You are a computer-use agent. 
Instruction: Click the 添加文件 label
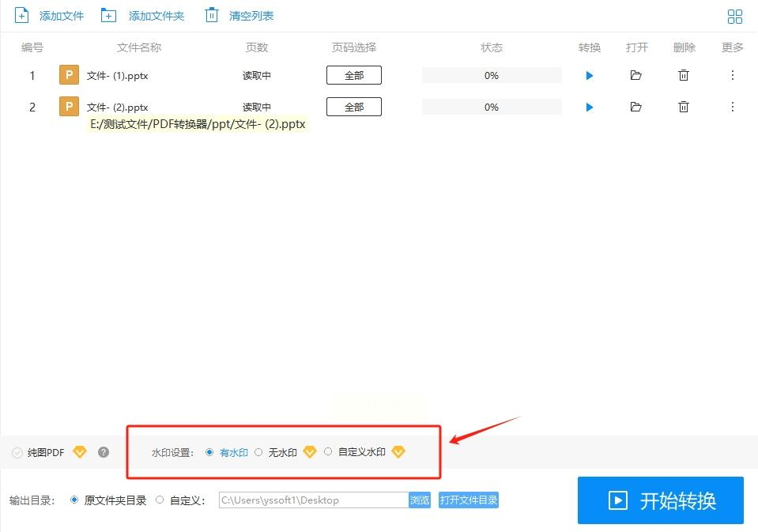[x=62, y=16]
